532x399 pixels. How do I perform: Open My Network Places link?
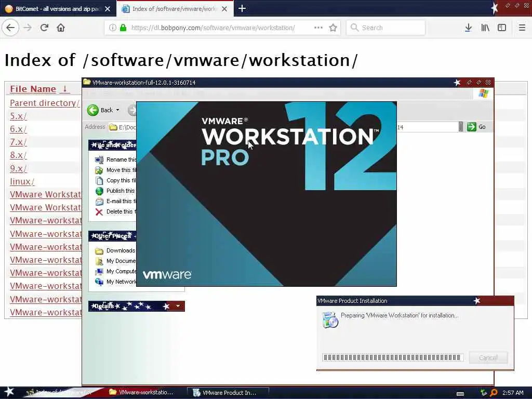pos(116,282)
